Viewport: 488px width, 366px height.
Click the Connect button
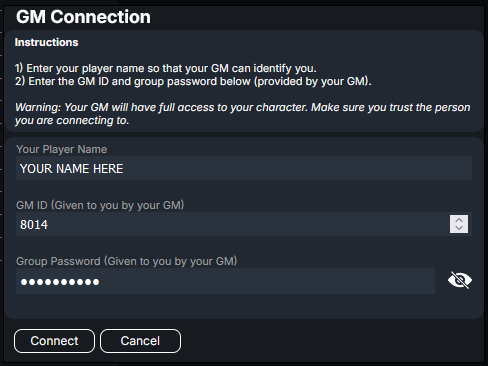(54, 341)
